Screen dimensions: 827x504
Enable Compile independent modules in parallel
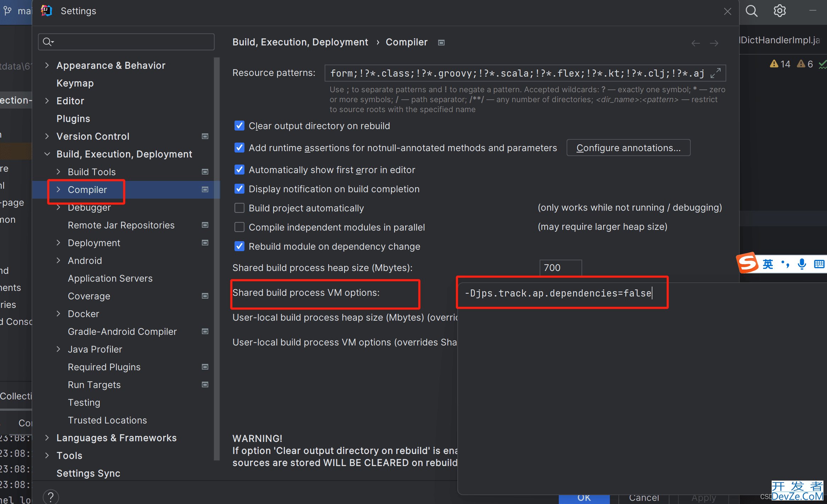click(x=239, y=227)
